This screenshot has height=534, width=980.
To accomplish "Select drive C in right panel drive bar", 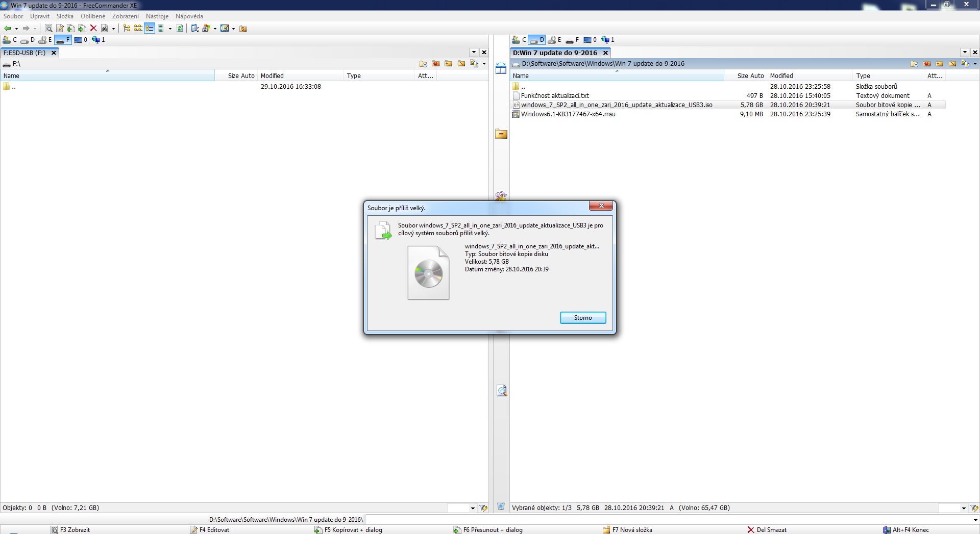I will 520,40.
